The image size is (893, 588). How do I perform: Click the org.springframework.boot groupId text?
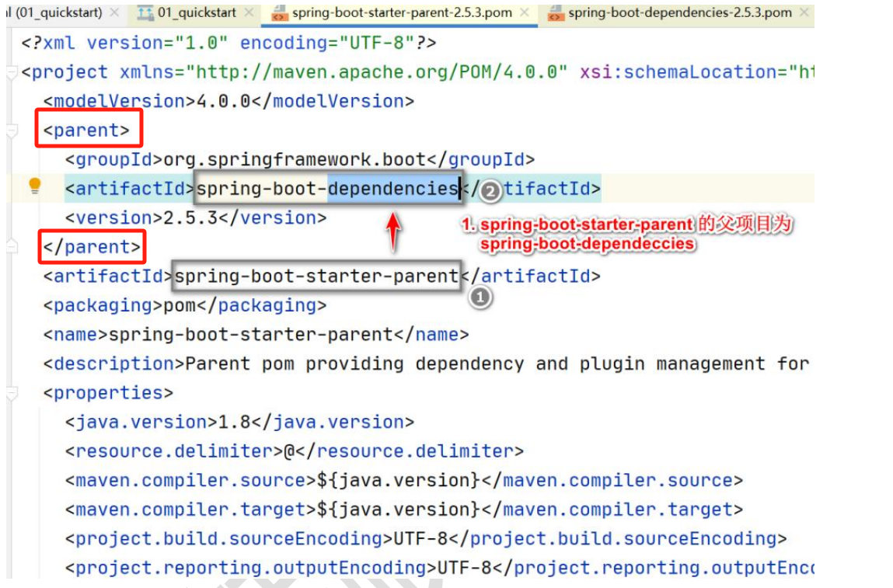point(295,160)
